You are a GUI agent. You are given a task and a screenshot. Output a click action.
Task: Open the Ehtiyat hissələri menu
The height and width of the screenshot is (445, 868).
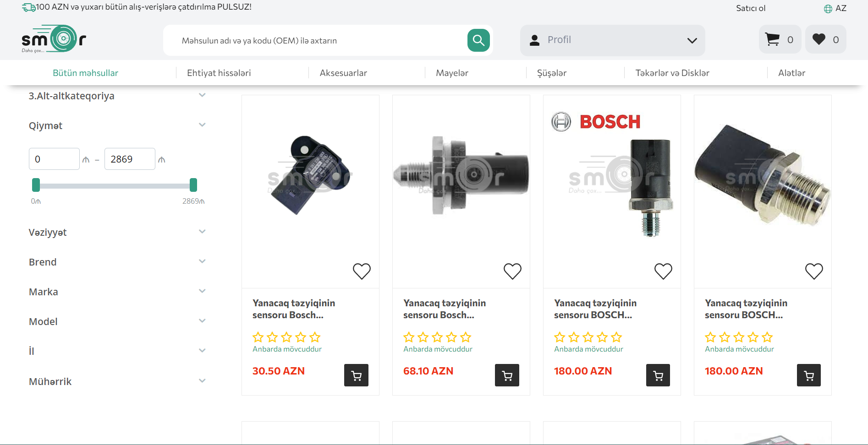pos(219,73)
